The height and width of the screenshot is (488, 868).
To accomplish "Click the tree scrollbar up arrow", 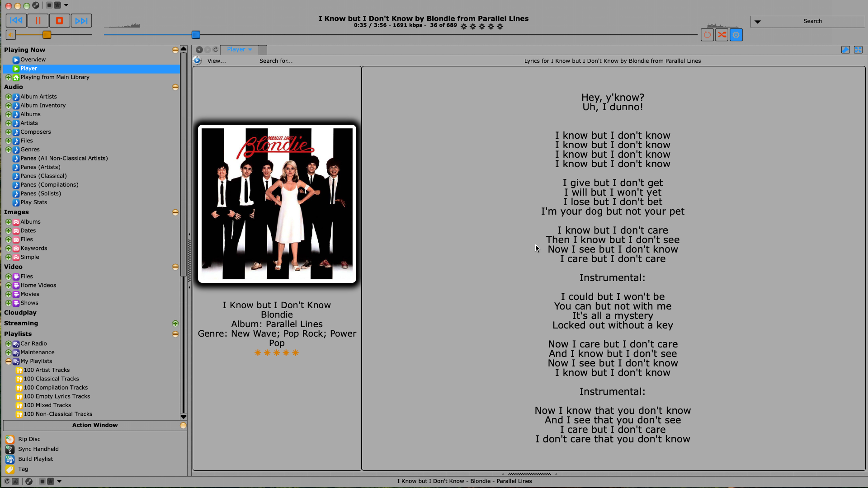I will coord(184,49).
